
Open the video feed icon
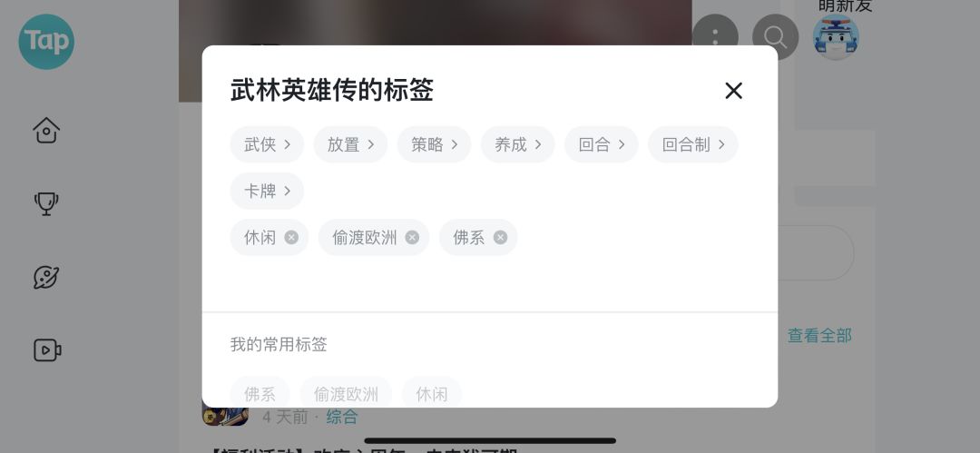point(47,350)
